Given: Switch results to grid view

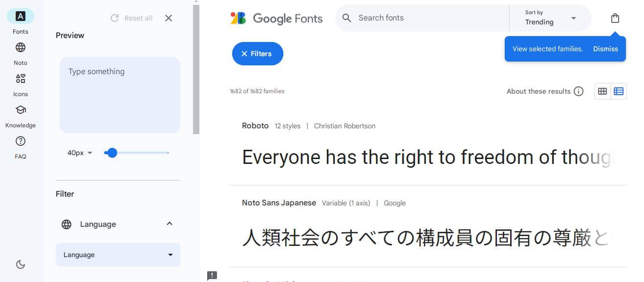Looking at the screenshot, I should click(x=602, y=91).
